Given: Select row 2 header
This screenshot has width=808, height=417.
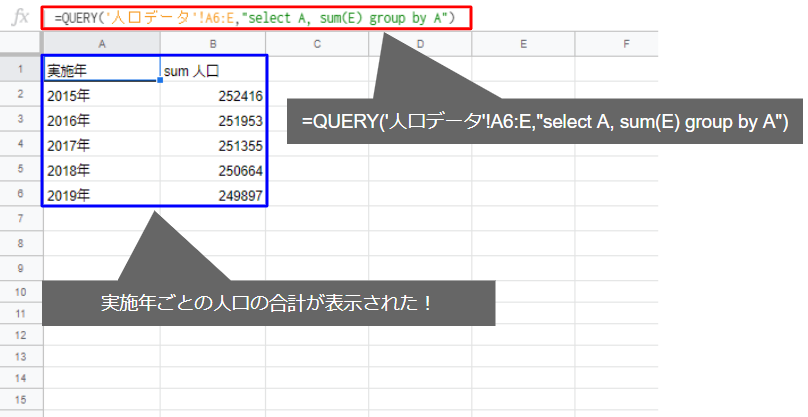Looking at the screenshot, I should pyautogui.click(x=21, y=94).
